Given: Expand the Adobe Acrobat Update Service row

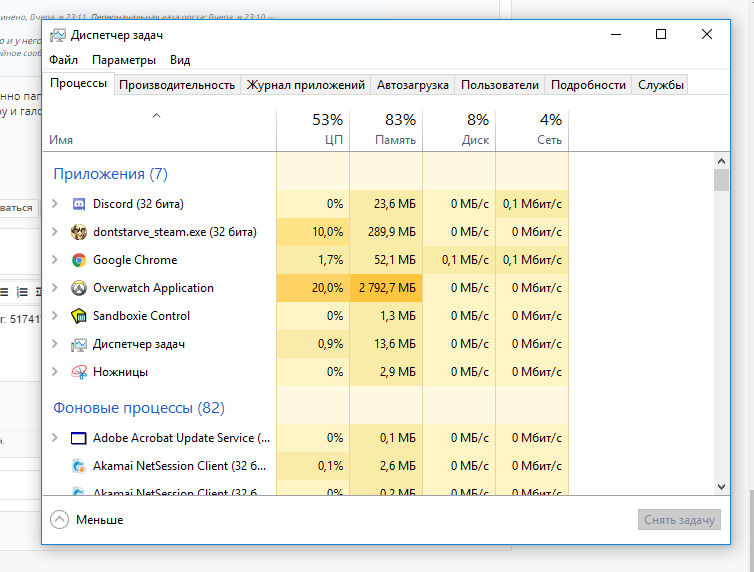Looking at the screenshot, I should (x=55, y=437).
